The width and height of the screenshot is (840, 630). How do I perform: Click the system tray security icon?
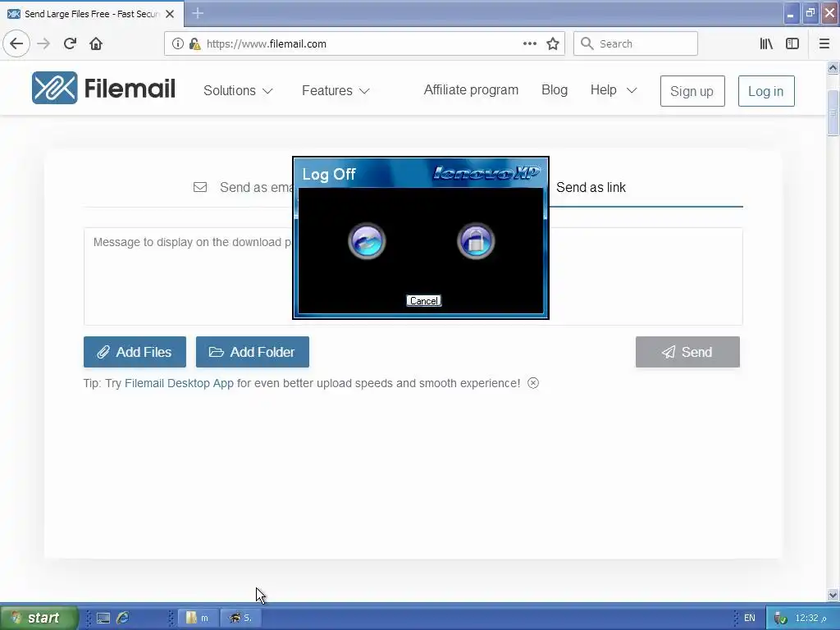click(x=781, y=619)
